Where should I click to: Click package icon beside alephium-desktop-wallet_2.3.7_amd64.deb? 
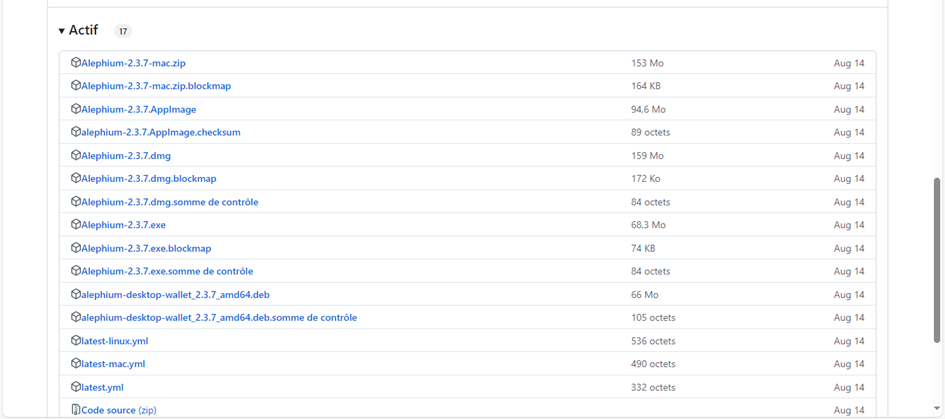point(76,294)
